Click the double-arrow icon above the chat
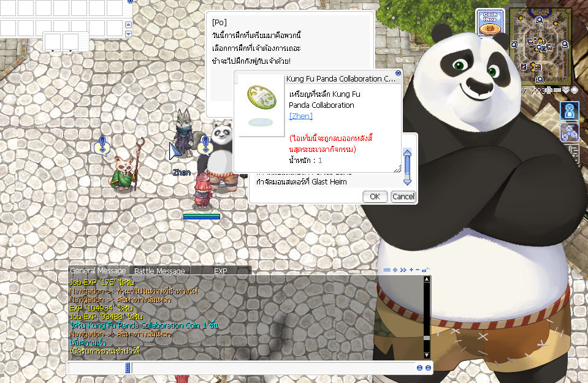Viewport: 588px width, 383px height. pyautogui.click(x=403, y=270)
